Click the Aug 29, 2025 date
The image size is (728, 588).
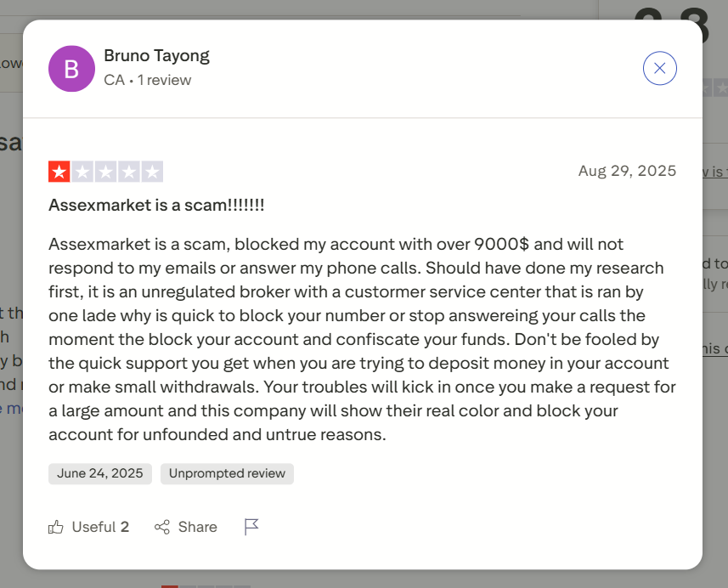coord(627,171)
